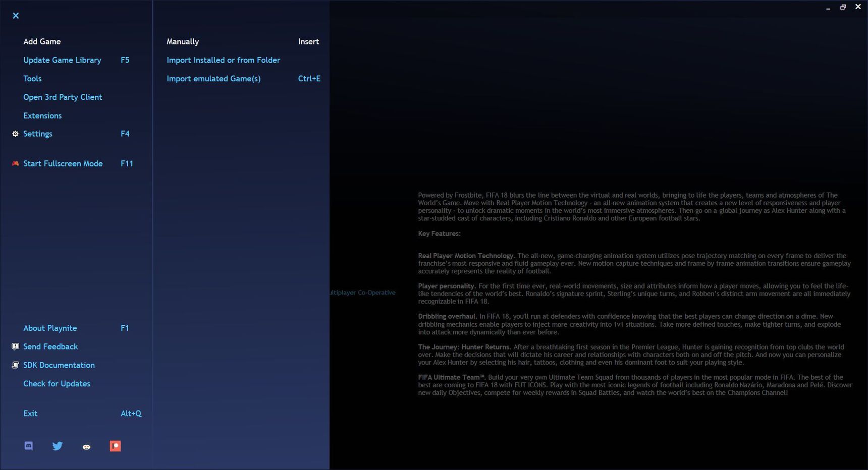Click the 'Key Features:' heading text
This screenshot has width=868, height=470.
[439, 233]
